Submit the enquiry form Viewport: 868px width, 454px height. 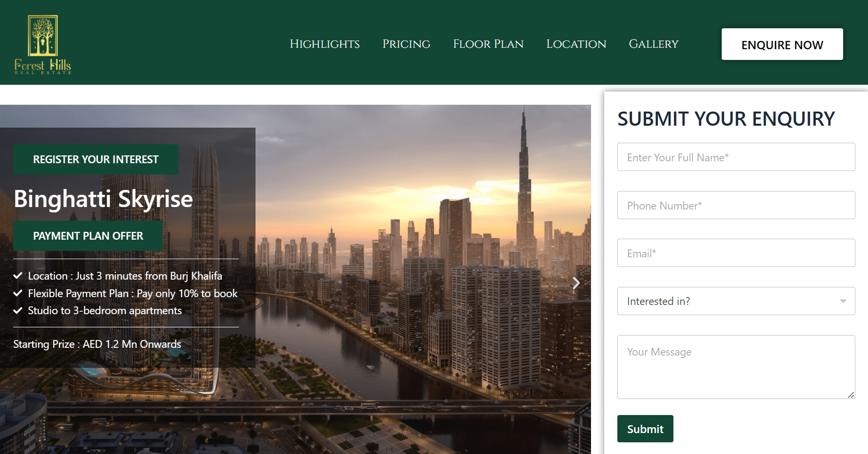pos(645,429)
